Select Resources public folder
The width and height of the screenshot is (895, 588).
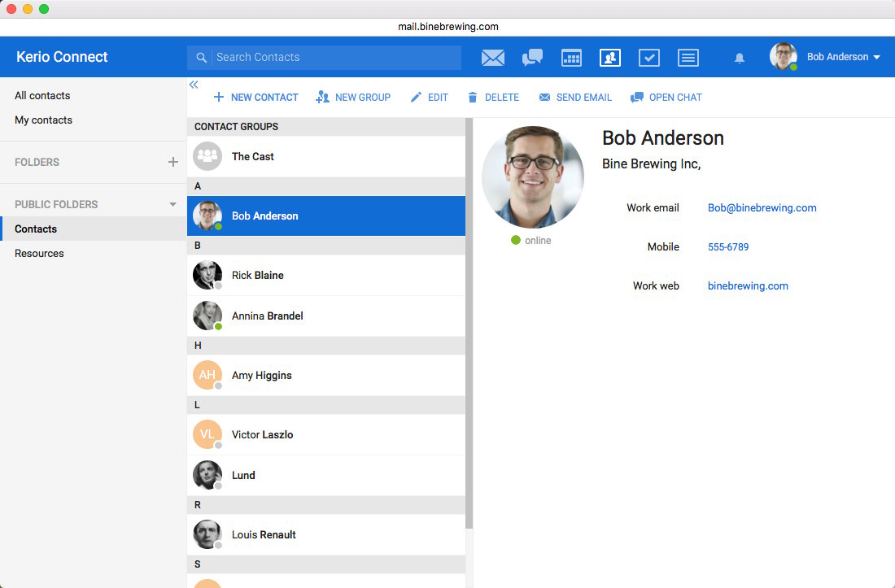(93, 253)
